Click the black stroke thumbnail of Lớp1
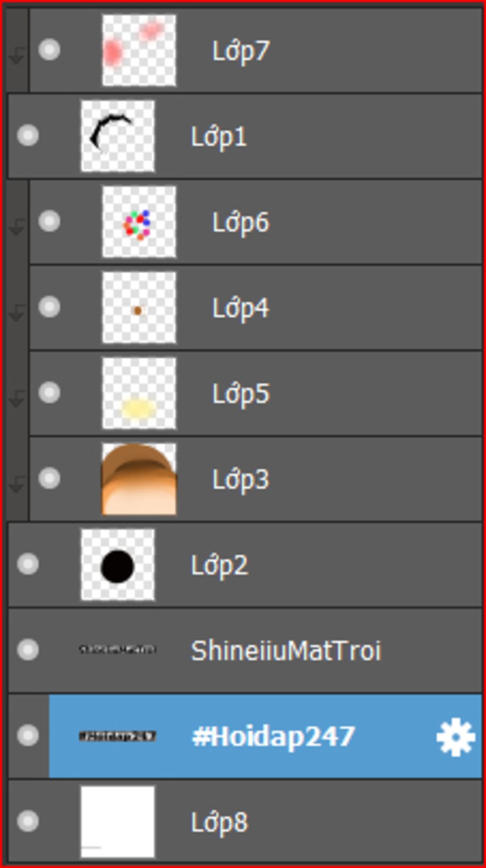486x868 pixels. [x=118, y=136]
